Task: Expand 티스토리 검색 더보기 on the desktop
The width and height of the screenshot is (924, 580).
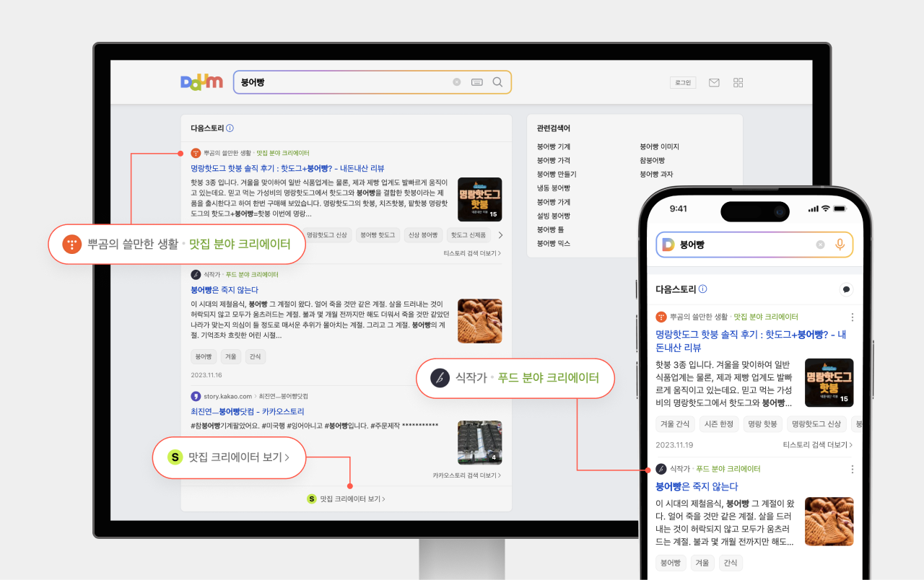Action: [472, 253]
